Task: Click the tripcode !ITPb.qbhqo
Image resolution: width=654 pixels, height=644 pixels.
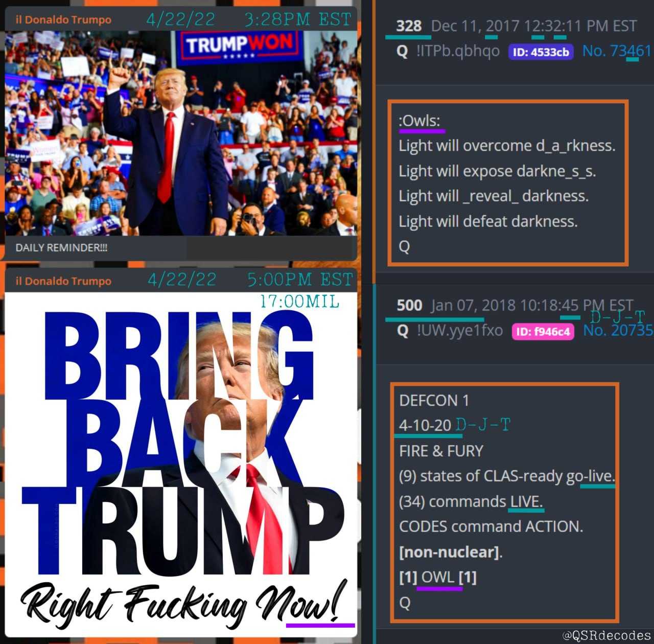Action: (458, 51)
